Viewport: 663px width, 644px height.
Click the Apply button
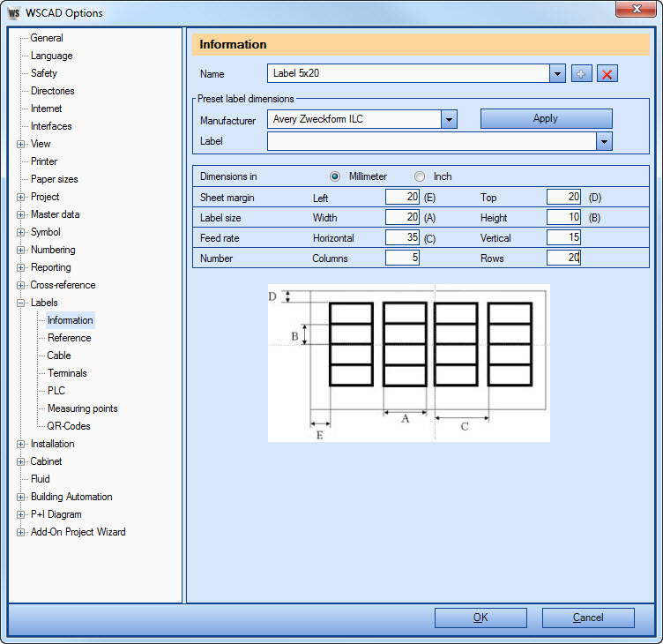(x=546, y=118)
